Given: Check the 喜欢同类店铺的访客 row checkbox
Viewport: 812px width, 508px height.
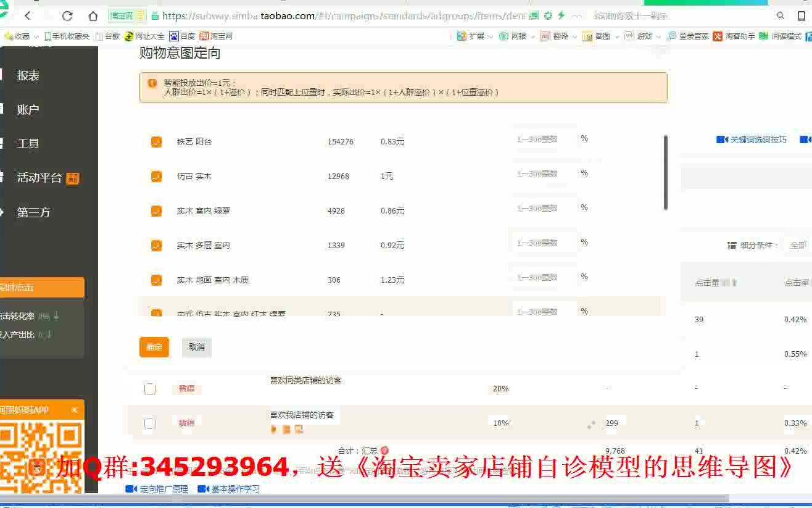Looking at the screenshot, I should 150,389.
